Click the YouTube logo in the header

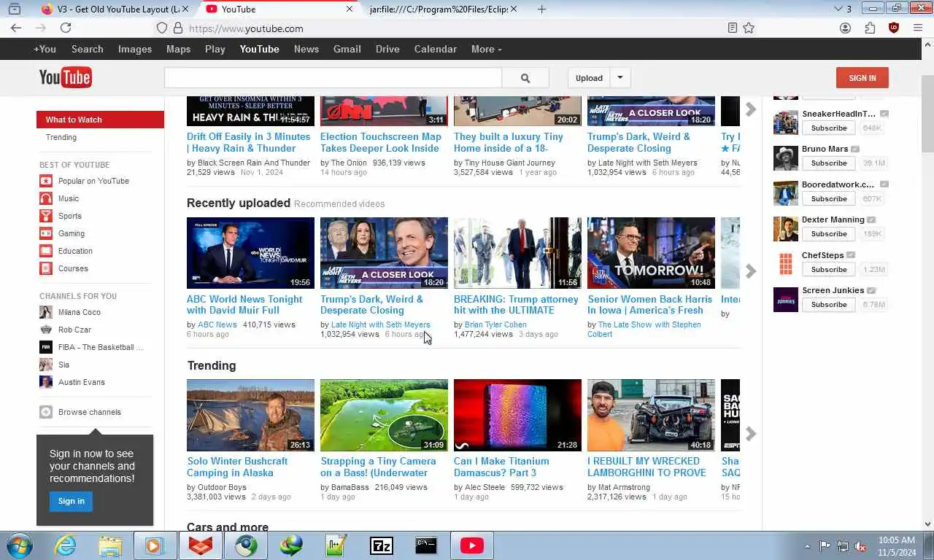(65, 77)
